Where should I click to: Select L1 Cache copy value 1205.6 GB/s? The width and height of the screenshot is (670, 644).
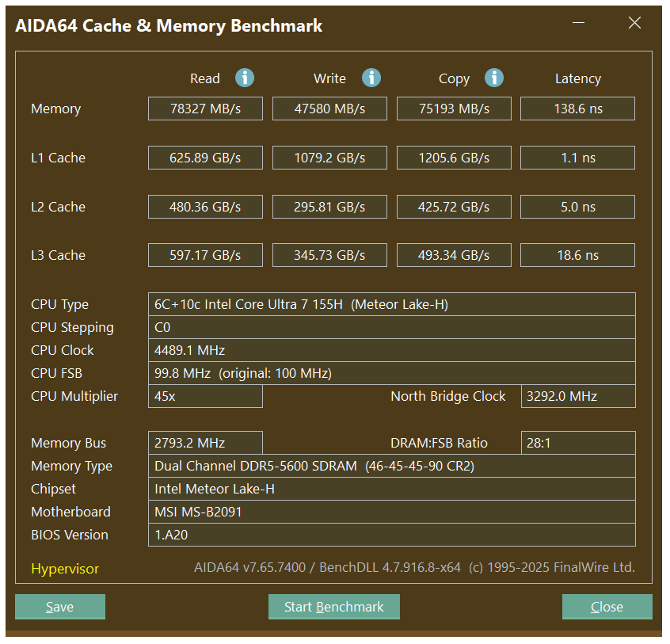click(x=455, y=158)
